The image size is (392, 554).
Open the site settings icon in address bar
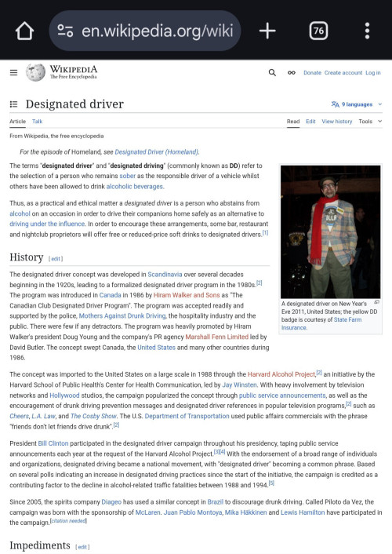click(x=65, y=31)
